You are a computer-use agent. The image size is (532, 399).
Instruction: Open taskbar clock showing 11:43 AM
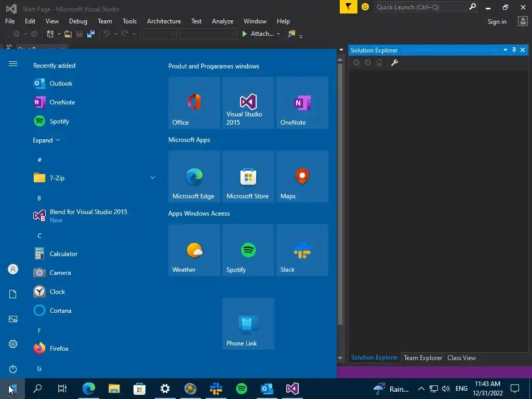(487, 389)
